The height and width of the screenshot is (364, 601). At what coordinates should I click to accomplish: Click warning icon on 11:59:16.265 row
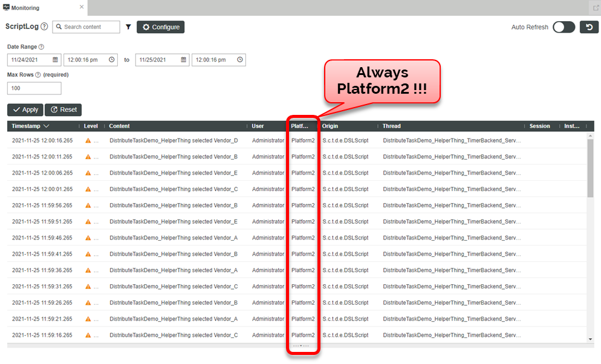click(88, 335)
